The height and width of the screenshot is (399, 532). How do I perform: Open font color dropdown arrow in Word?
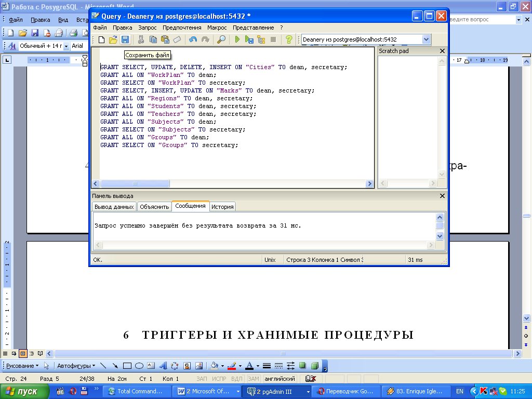[258, 366]
